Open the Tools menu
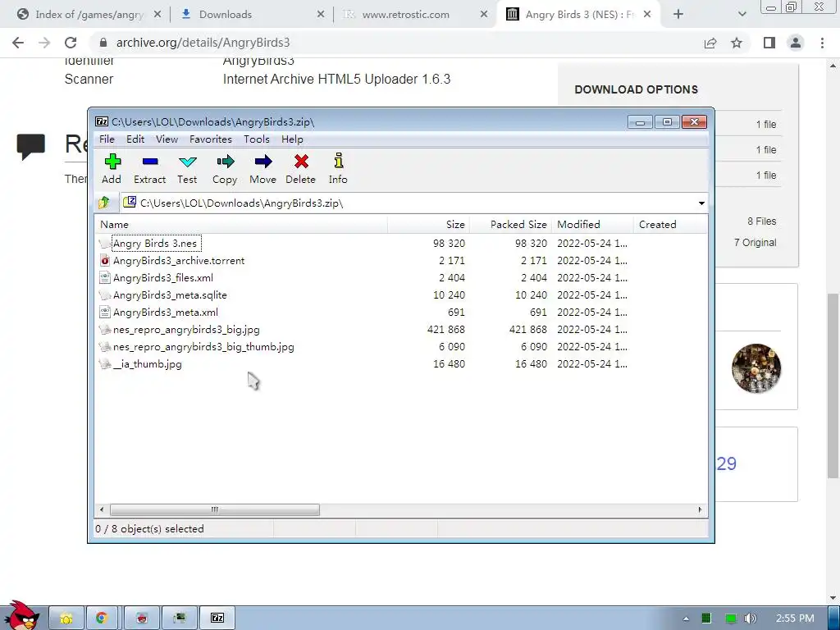The height and width of the screenshot is (630, 840). click(x=257, y=139)
